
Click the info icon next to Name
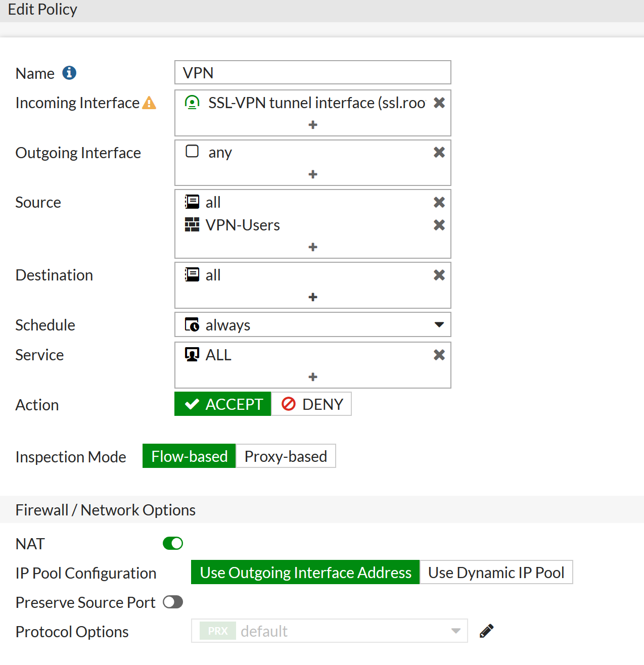coord(69,73)
